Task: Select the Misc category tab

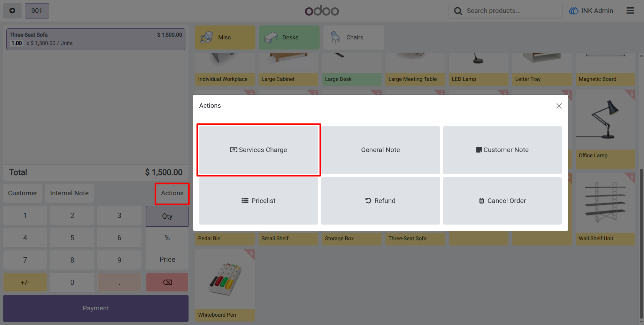Action: pyautogui.click(x=225, y=37)
